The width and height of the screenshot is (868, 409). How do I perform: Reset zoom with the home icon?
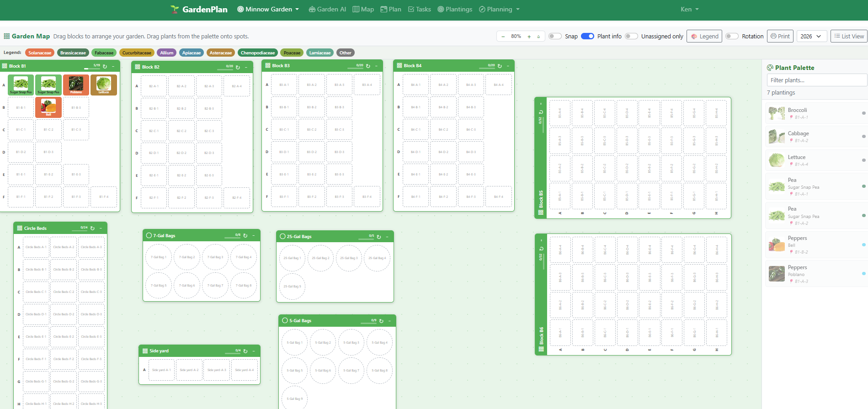tap(538, 37)
